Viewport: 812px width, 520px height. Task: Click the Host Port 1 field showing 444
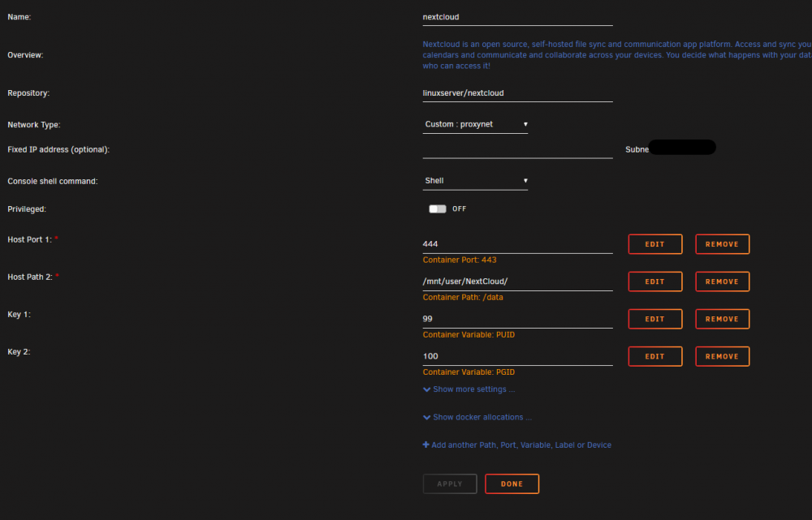tap(517, 244)
